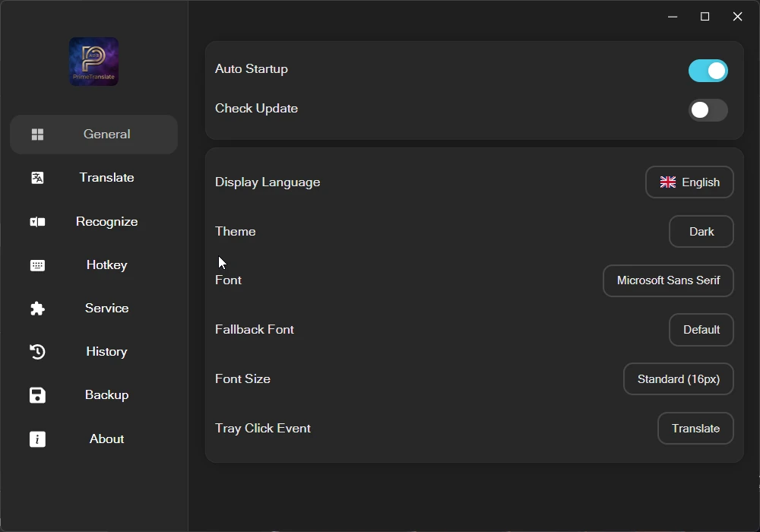Viewport: 760px width, 532px height.
Task: Open the Display Language English dropdown
Action: click(x=689, y=182)
